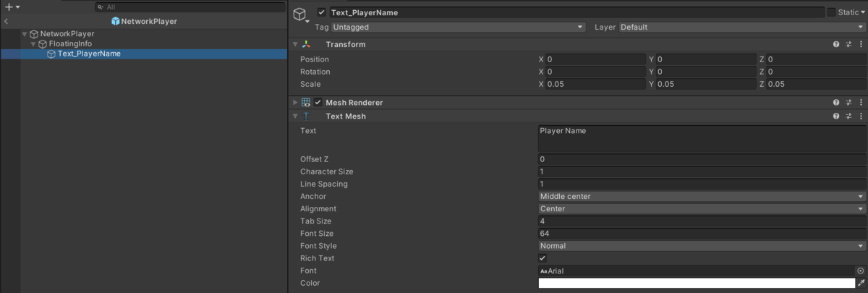The image size is (868, 293).
Task: Open the white Color swatch picker
Action: (x=697, y=283)
